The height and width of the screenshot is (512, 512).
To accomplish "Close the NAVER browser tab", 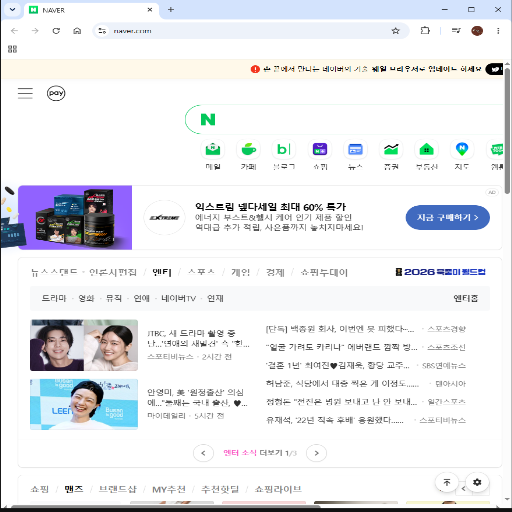I will click(x=150, y=10).
